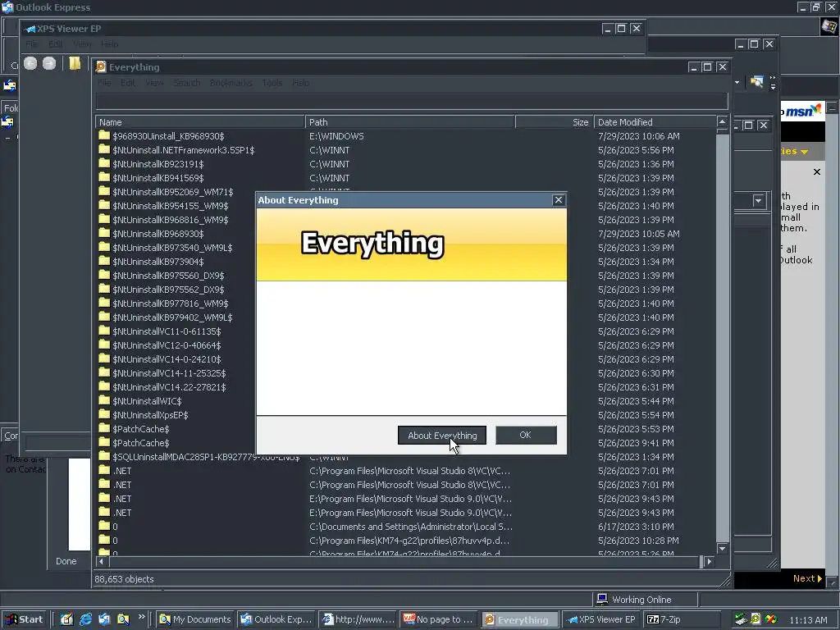
Task: Click the folder icon in XPS Viewer toolbar
Action: click(75, 63)
